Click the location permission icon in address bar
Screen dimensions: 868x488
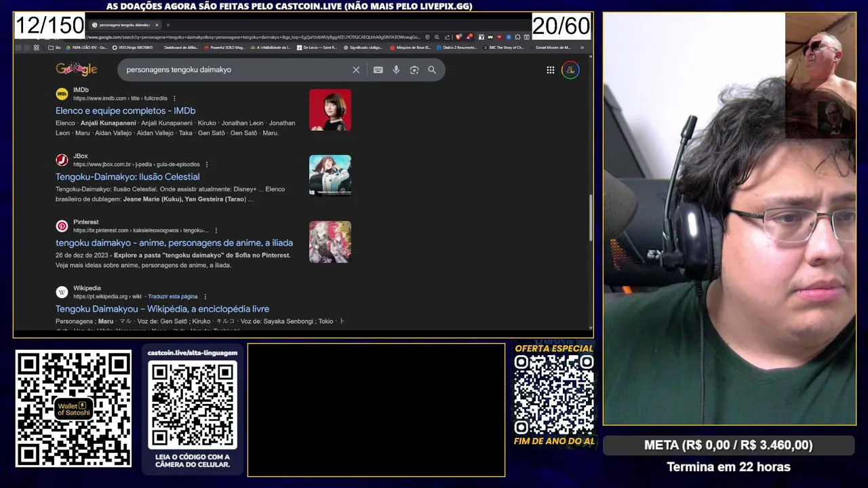pos(427,37)
